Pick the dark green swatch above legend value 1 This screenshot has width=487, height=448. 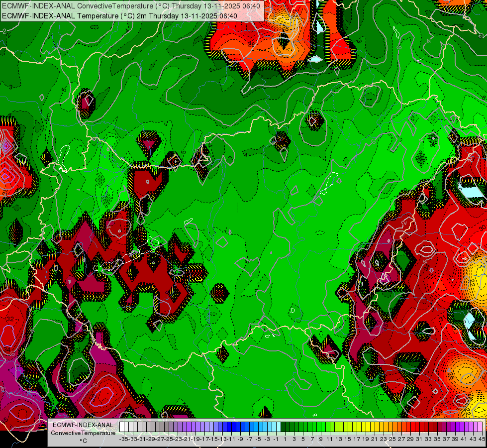coord(283,427)
